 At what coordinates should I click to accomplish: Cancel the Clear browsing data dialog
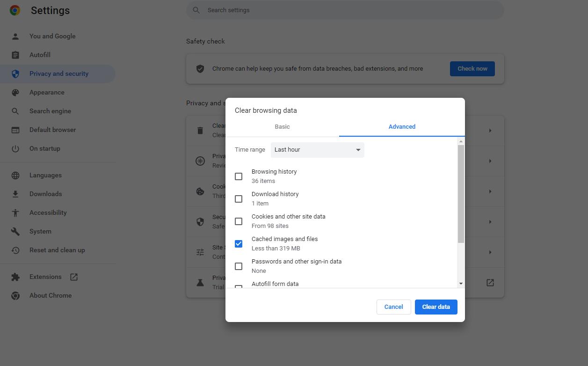click(x=393, y=307)
